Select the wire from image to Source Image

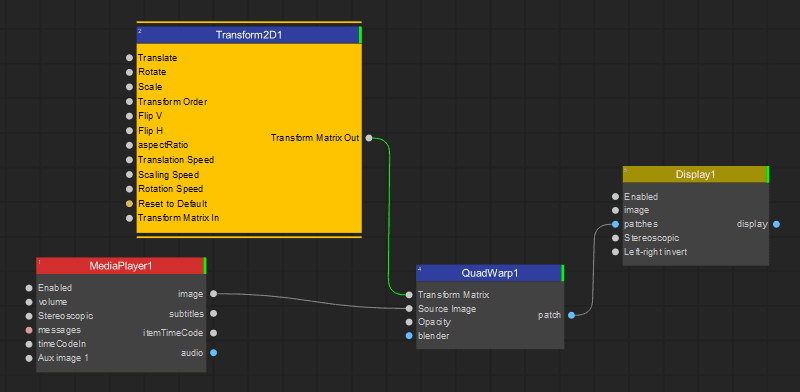(x=311, y=300)
